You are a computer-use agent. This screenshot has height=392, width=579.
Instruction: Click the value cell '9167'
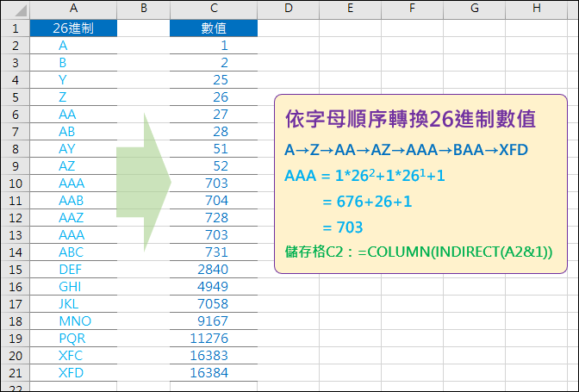(x=214, y=321)
